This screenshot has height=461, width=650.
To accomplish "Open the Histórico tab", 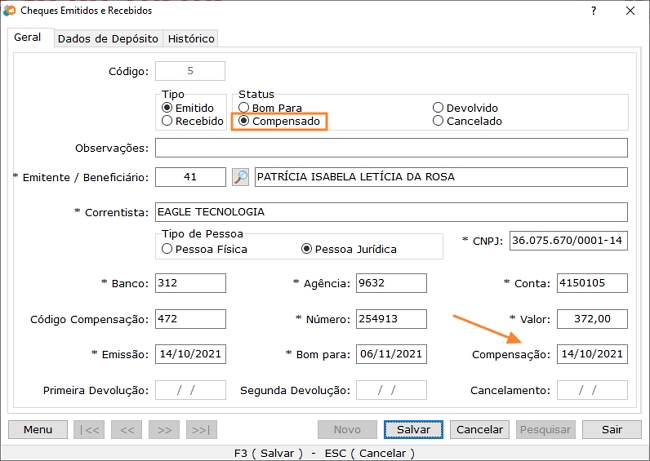I will click(191, 39).
